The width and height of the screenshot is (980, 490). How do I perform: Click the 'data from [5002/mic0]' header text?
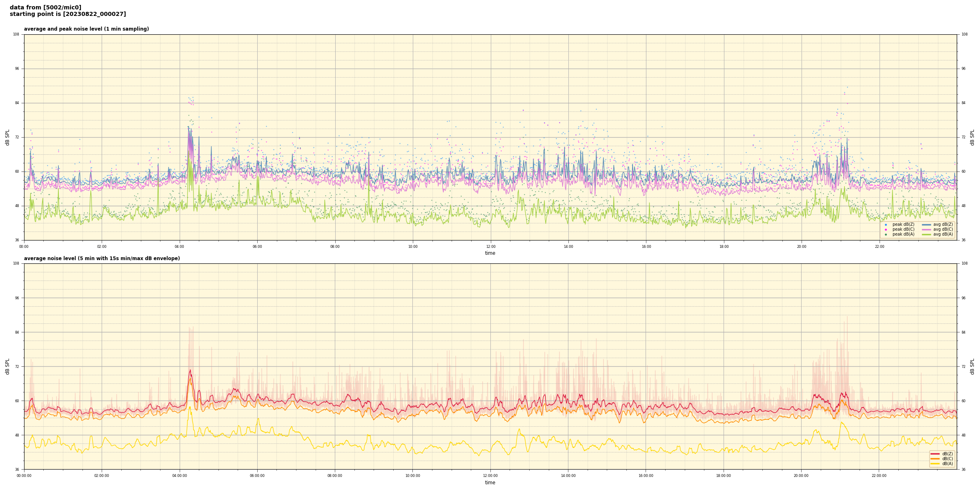point(45,7)
